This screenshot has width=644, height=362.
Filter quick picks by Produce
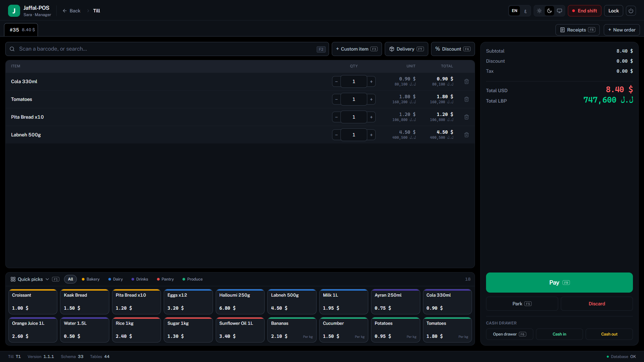click(193, 279)
